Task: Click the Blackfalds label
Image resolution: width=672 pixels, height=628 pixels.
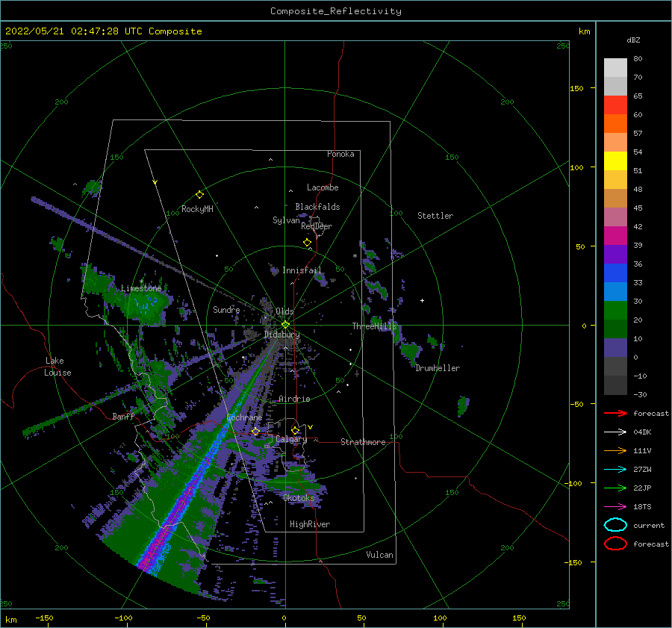Action: [317, 207]
